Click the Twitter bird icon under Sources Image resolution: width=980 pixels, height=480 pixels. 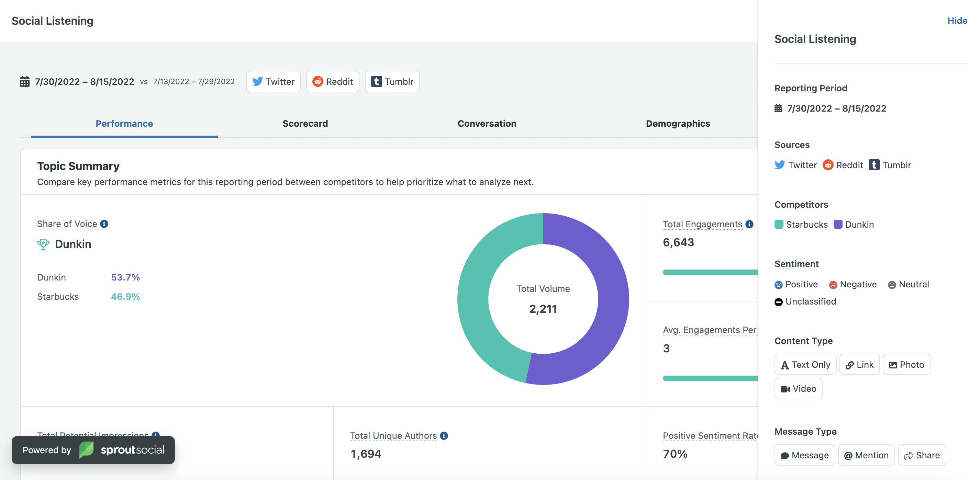(780, 165)
